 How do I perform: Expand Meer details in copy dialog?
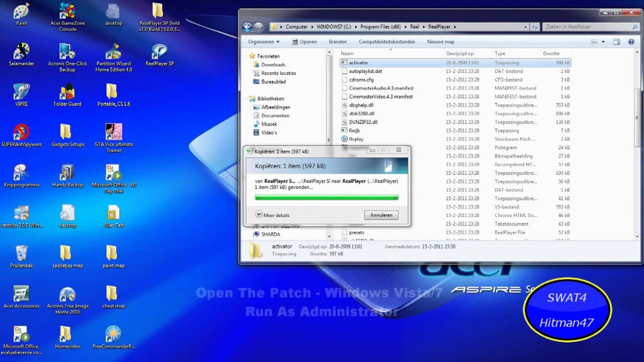pos(272,215)
